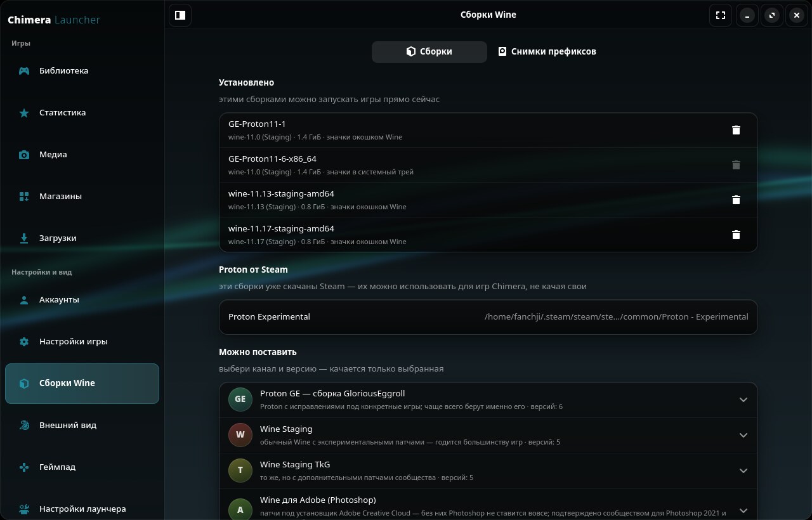Click the star icon next to Статистика
This screenshot has height=520, width=812.
(x=24, y=113)
